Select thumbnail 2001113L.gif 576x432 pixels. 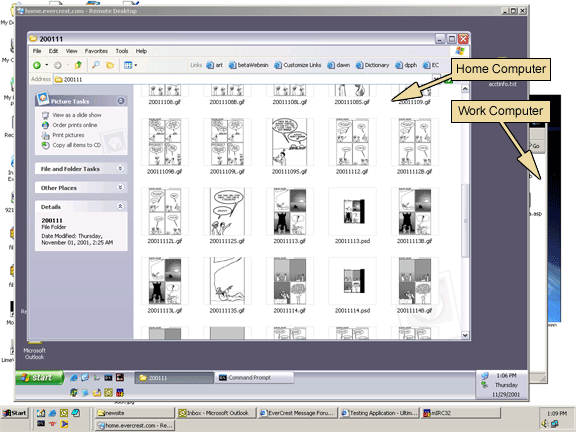165,281
